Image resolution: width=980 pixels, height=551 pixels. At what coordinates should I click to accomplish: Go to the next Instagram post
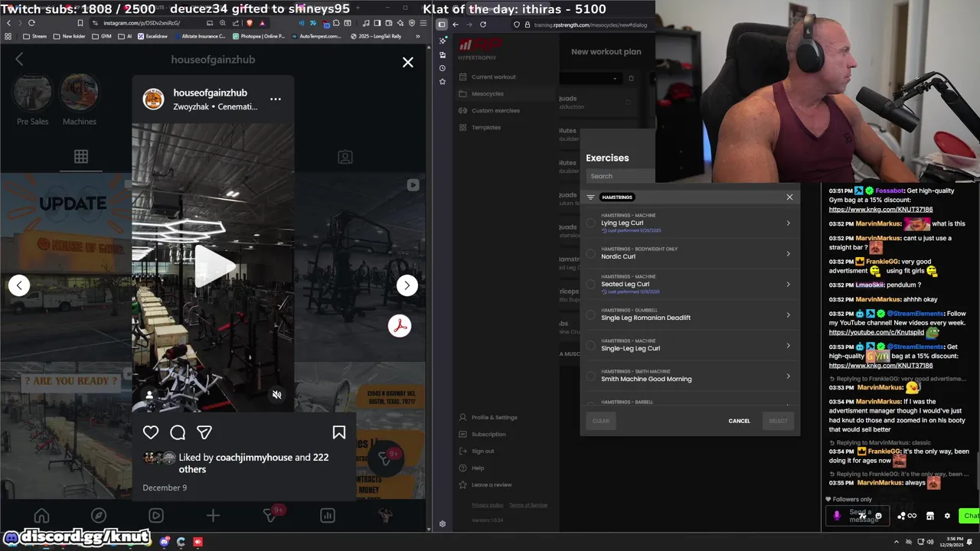[407, 285]
